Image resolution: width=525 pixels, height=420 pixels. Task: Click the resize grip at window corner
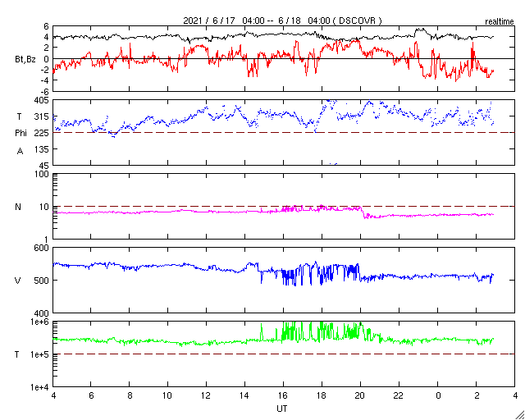coord(519,414)
